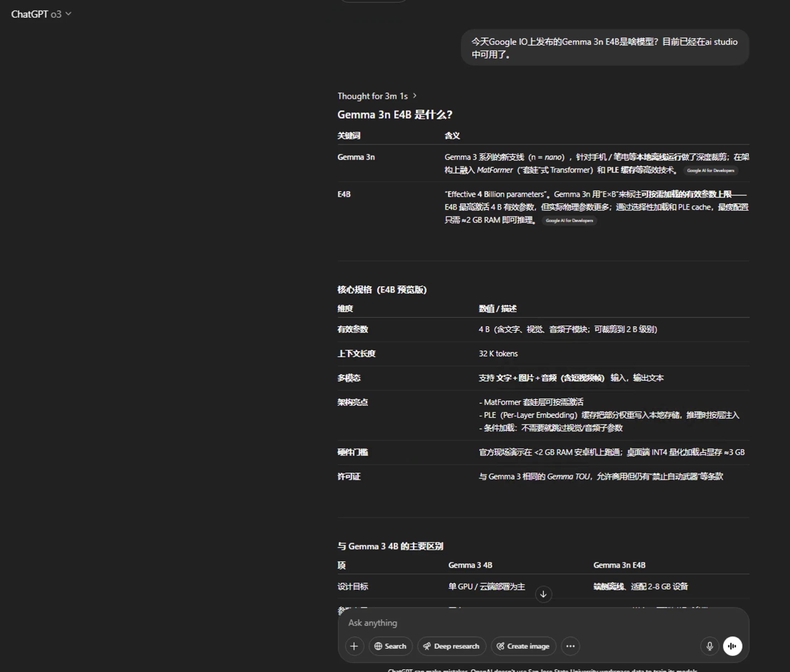The image size is (790, 672).
Task: Open the ChatGPT o3 model selector dropdown
Action: click(41, 14)
